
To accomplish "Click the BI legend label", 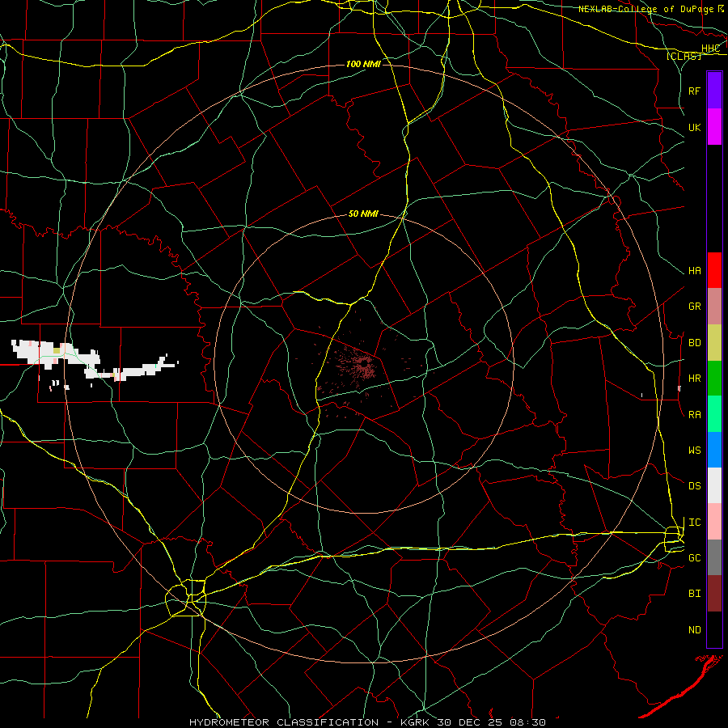I will click(x=694, y=594).
